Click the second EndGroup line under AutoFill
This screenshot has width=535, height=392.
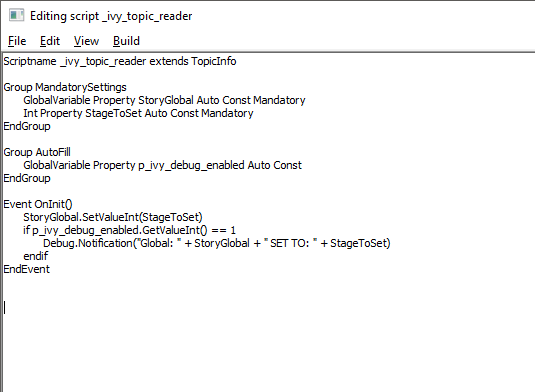coord(27,178)
